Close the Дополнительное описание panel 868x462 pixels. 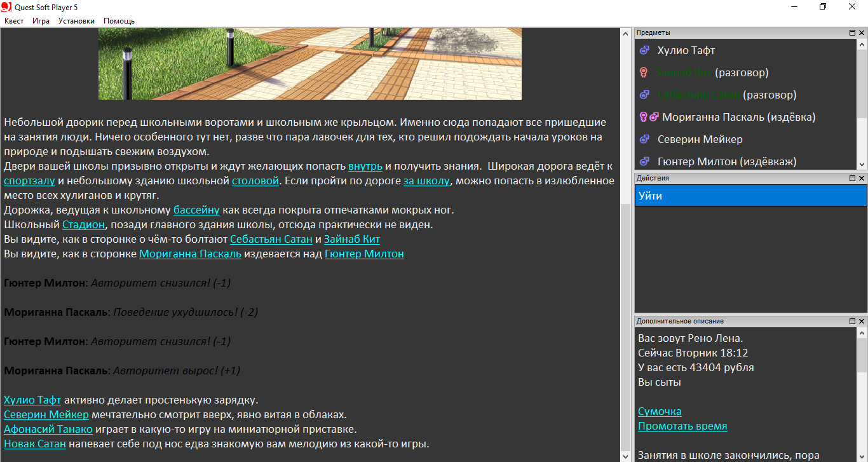point(862,322)
